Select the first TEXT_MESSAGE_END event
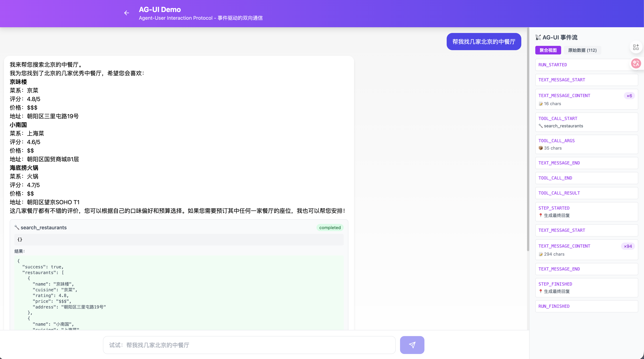The height and width of the screenshot is (359, 644). [x=586, y=163]
